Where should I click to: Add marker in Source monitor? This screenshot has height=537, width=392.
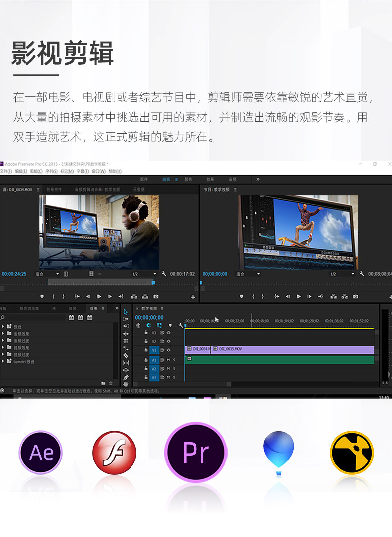[x=42, y=296]
